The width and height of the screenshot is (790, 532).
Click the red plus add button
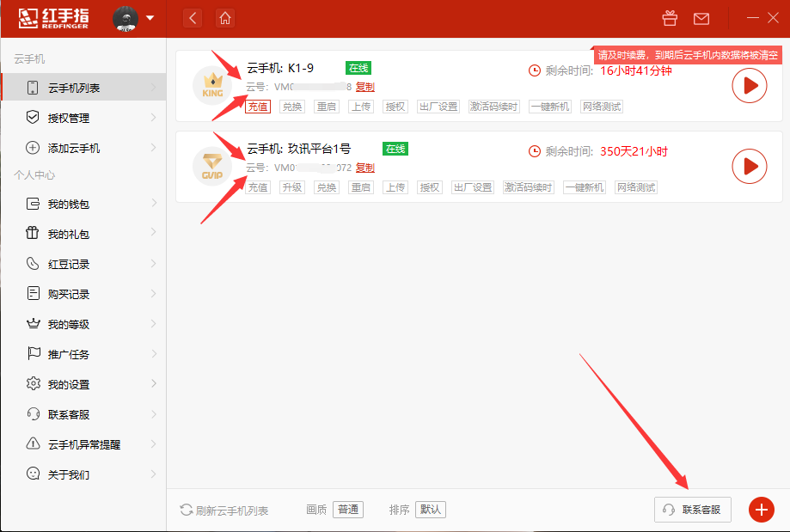pos(760,510)
